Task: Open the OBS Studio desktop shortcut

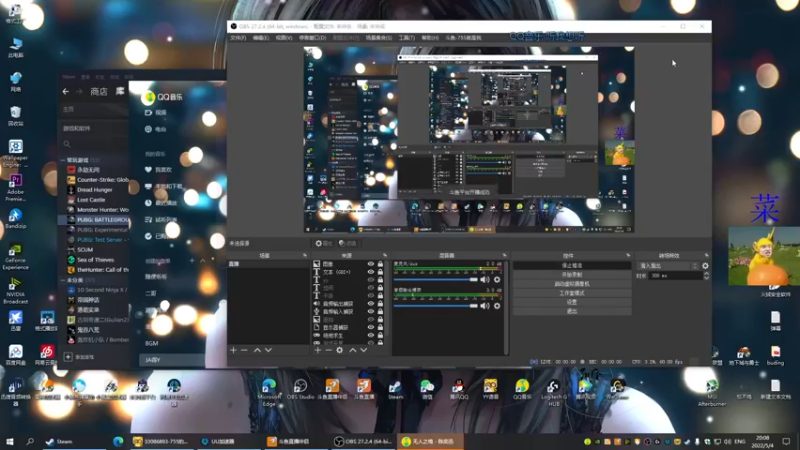Action: [300, 389]
